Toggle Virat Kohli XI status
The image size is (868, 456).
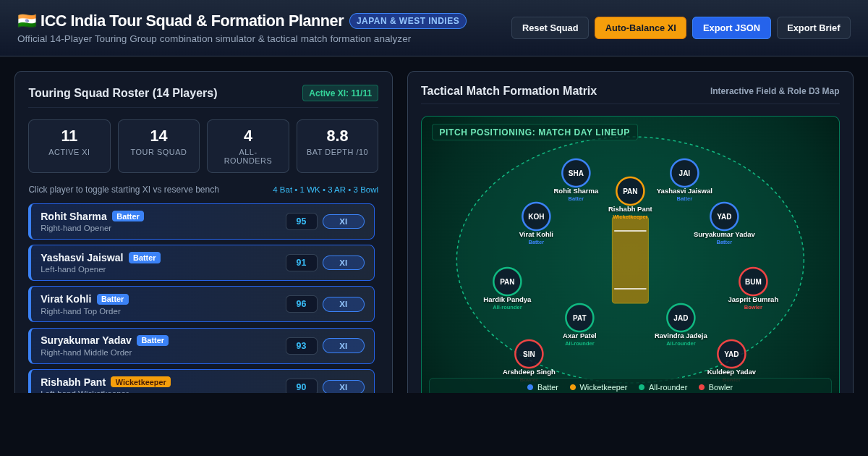(343, 304)
